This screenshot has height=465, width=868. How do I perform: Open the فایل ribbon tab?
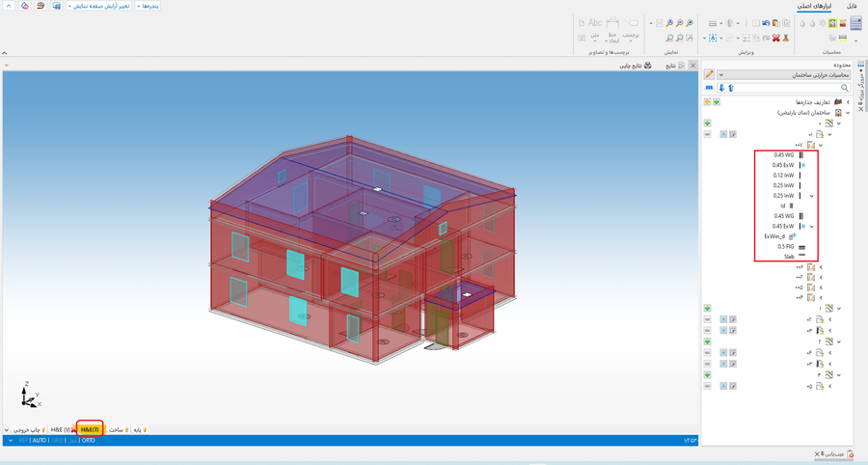(851, 6)
